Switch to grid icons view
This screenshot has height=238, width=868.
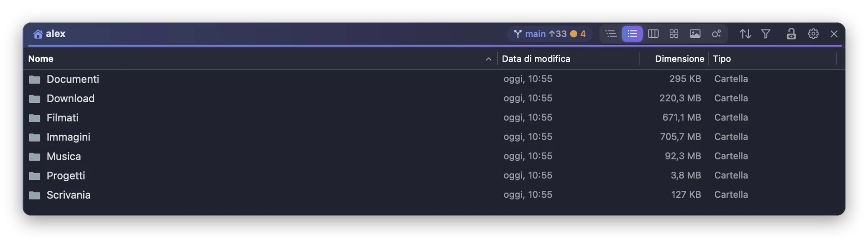674,34
